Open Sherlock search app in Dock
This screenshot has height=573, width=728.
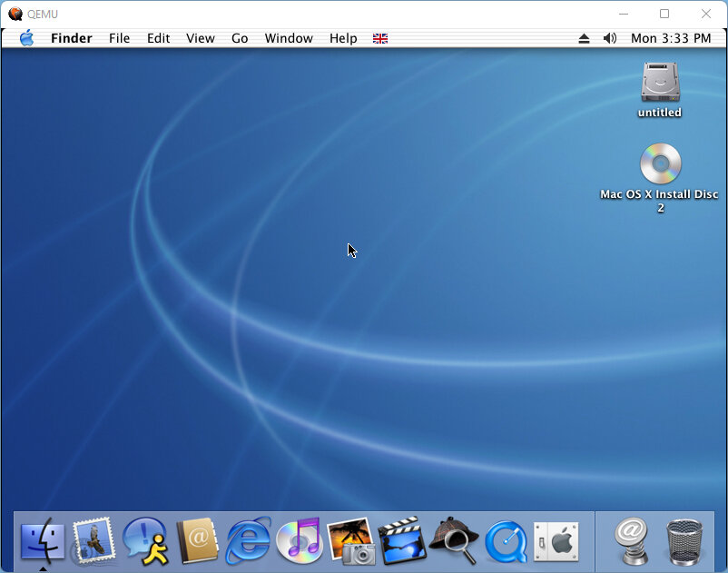coord(453,541)
